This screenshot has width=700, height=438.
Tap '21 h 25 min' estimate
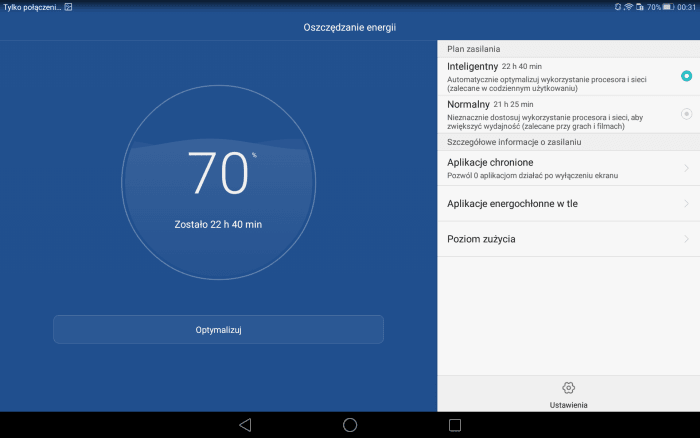[513, 104]
